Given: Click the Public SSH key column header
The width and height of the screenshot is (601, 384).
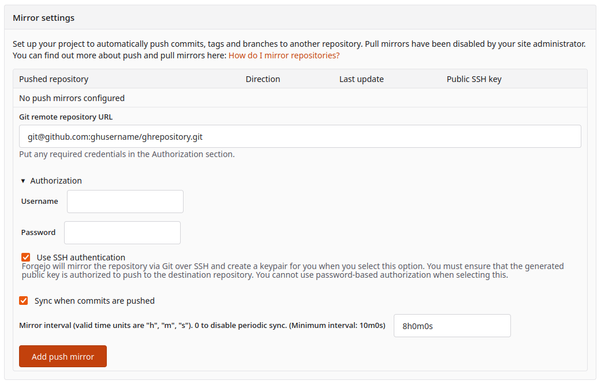Looking at the screenshot, I should [x=474, y=79].
